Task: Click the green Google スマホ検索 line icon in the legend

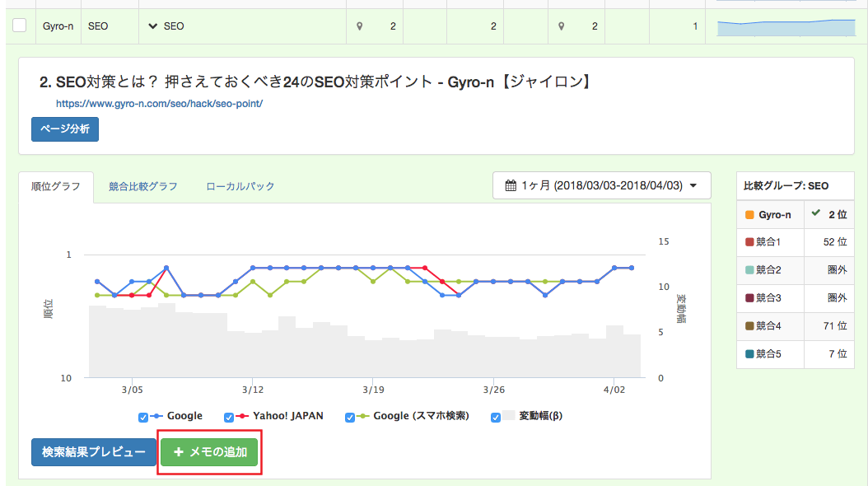Action: pyautogui.click(x=363, y=416)
